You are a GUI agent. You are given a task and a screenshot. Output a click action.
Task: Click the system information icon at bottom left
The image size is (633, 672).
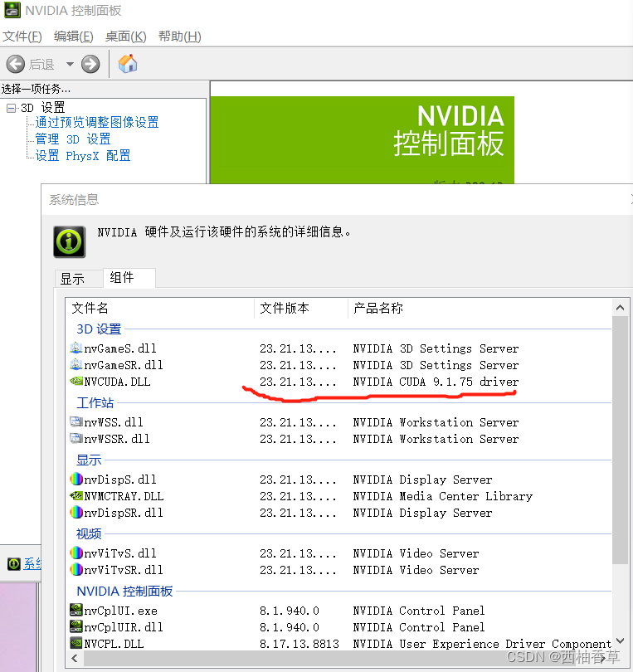[x=14, y=564]
